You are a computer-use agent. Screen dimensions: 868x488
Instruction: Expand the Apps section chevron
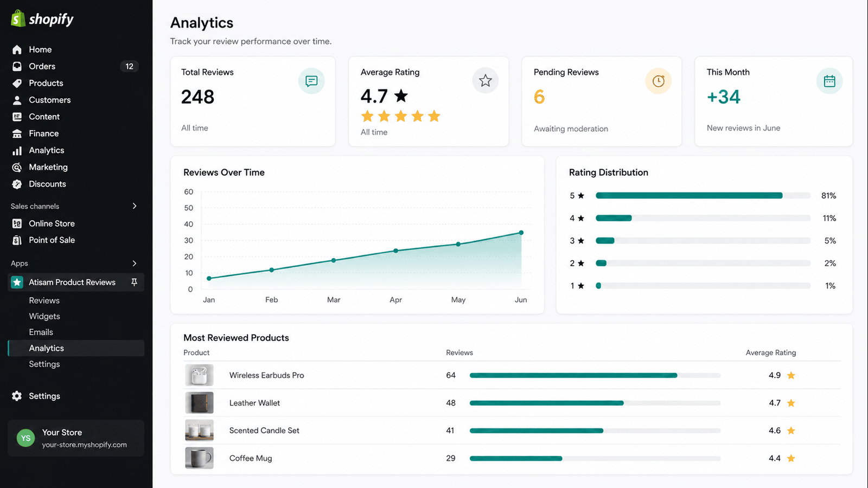tap(135, 263)
